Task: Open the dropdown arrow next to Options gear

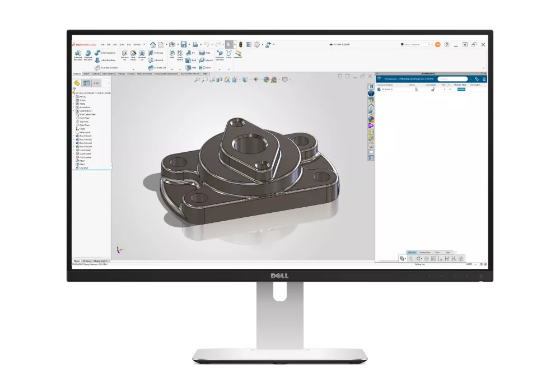Action: pyautogui.click(x=263, y=45)
